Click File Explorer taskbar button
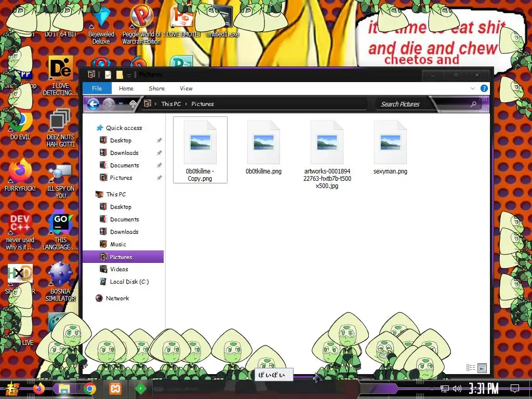This screenshot has width=532, height=399. 64,389
